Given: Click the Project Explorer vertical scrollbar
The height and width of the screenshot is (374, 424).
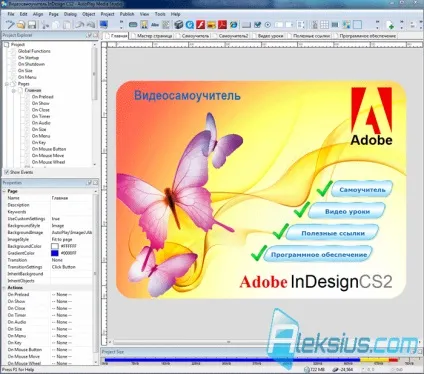Looking at the screenshot, I should tap(95, 104).
